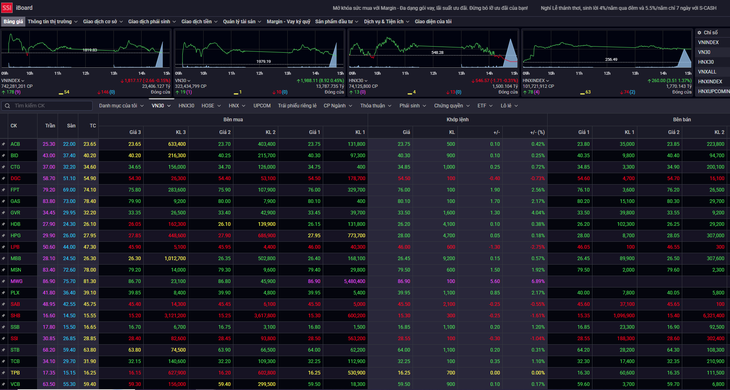Open the CP Ngành filter dropdown
This screenshot has height=390, width=730.
pyautogui.click(x=338, y=106)
